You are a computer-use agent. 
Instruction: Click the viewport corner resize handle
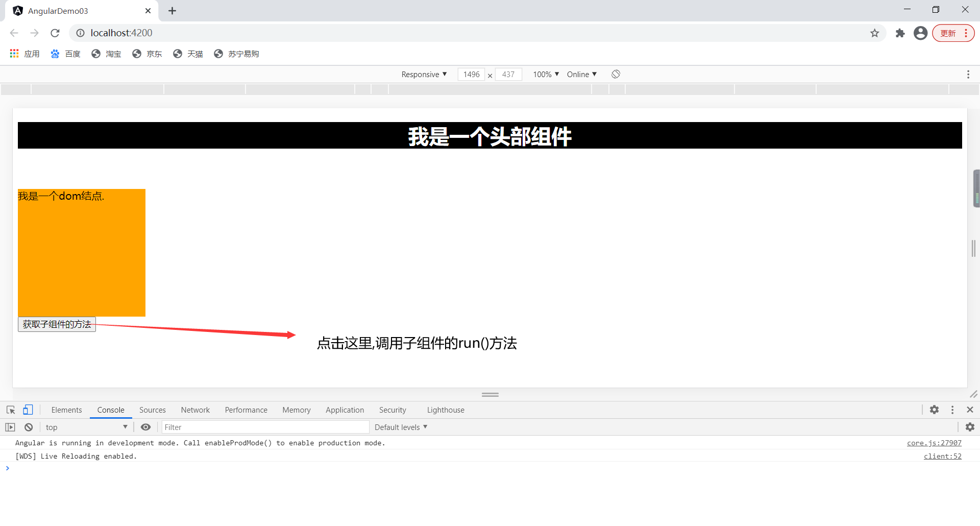973,394
